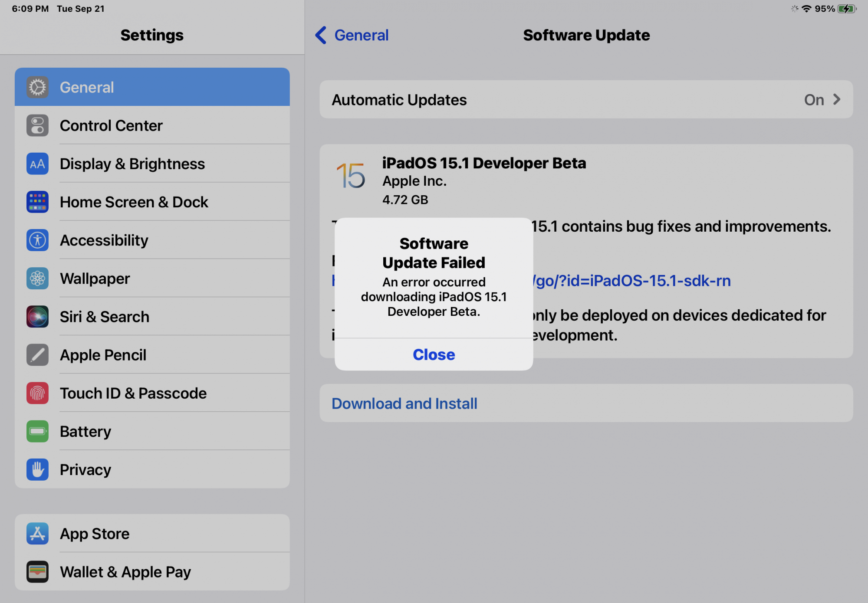This screenshot has width=868, height=603.
Task: Dismiss the alert with Close
Action: 434,354
